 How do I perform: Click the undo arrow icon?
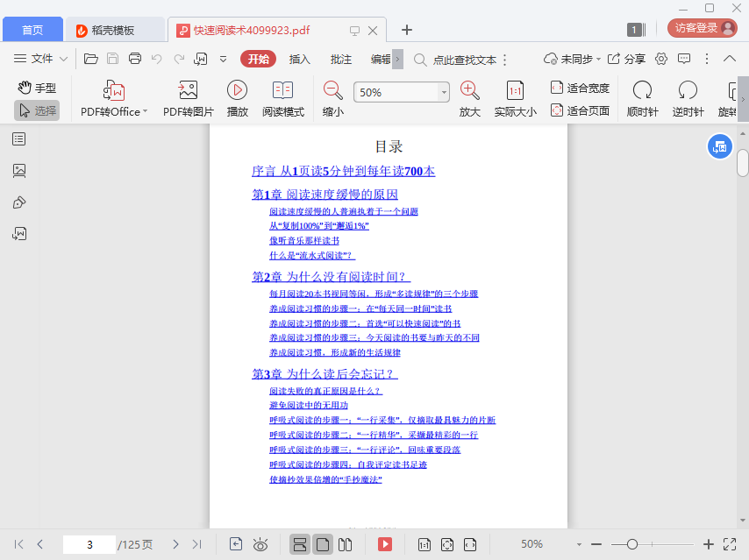coord(157,59)
